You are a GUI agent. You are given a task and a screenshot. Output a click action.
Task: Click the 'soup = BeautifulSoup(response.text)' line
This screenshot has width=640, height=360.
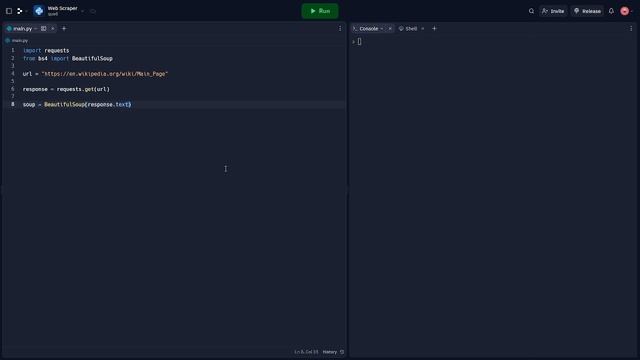tap(77, 104)
